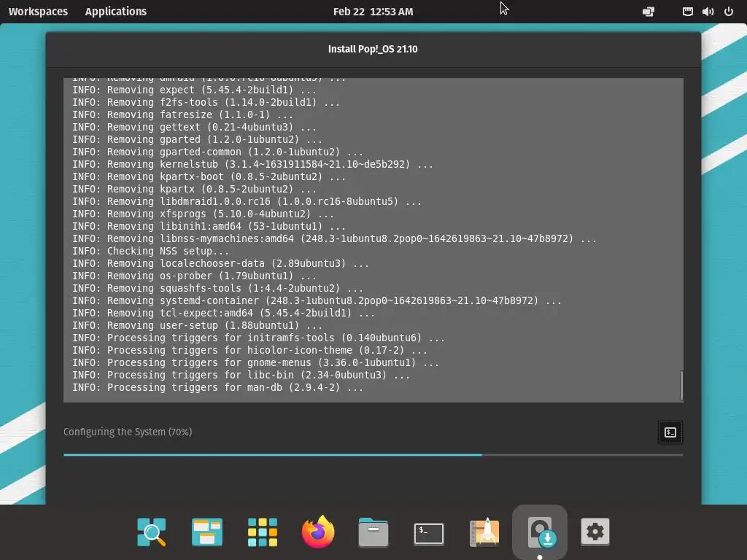Click the log line removing kpartx-boot
The width and height of the screenshot is (747, 560).
[209, 176]
